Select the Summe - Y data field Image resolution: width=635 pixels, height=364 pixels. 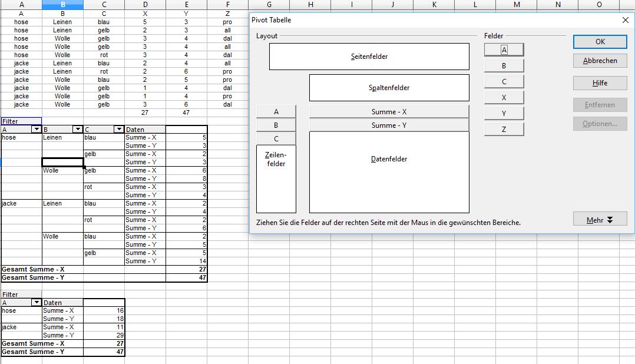(x=389, y=125)
